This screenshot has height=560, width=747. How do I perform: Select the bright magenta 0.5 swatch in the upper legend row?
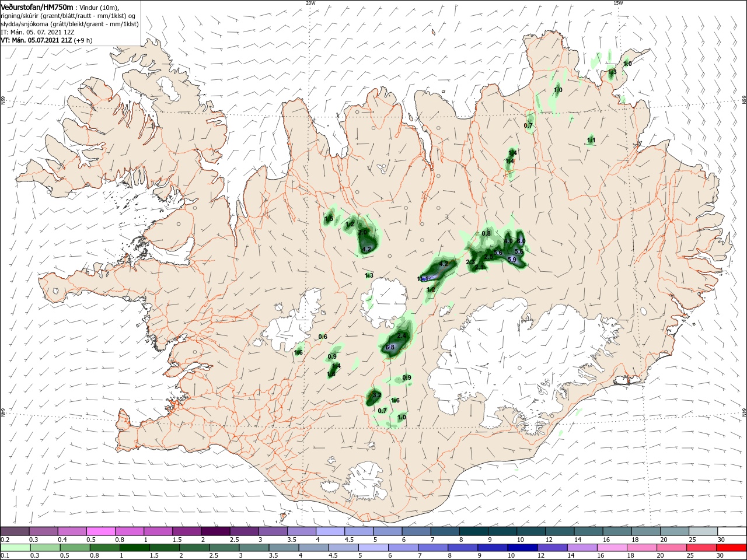point(100,531)
